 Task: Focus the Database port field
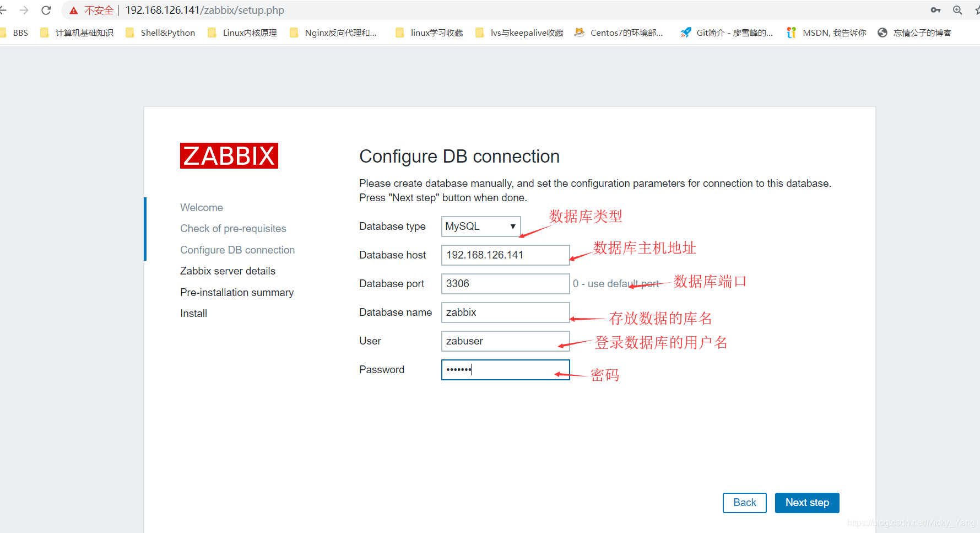click(505, 284)
